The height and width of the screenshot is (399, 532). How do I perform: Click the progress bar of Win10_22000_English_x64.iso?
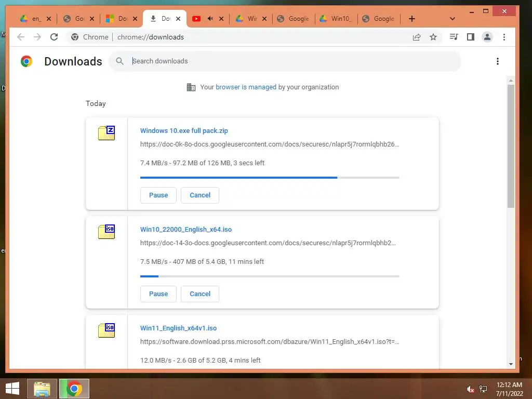coord(270,276)
